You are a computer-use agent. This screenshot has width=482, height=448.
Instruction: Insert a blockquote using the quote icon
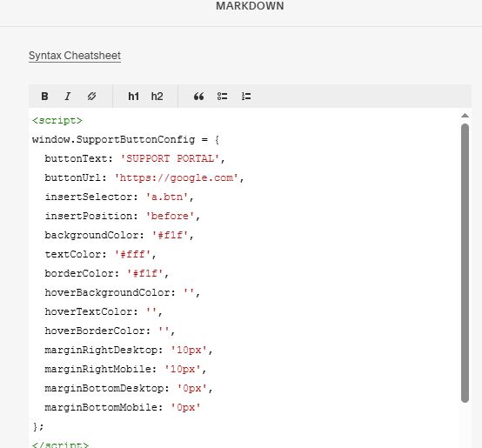click(x=198, y=97)
